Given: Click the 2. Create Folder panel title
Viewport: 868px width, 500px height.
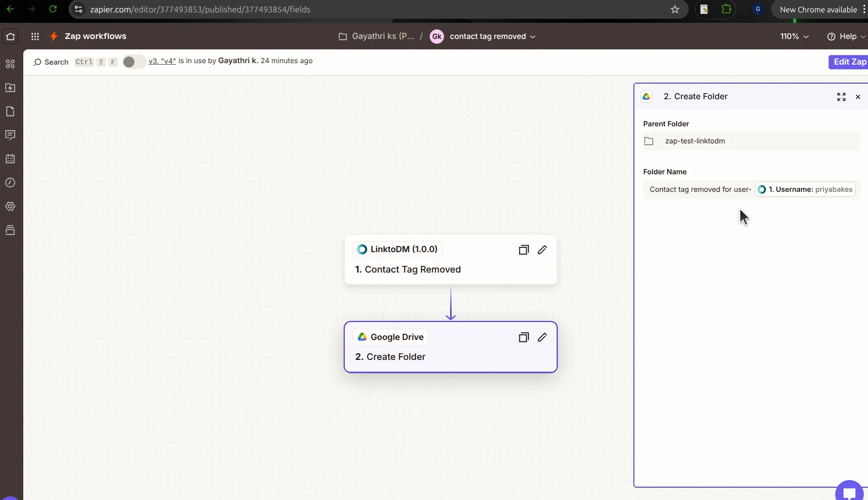Looking at the screenshot, I should (695, 96).
